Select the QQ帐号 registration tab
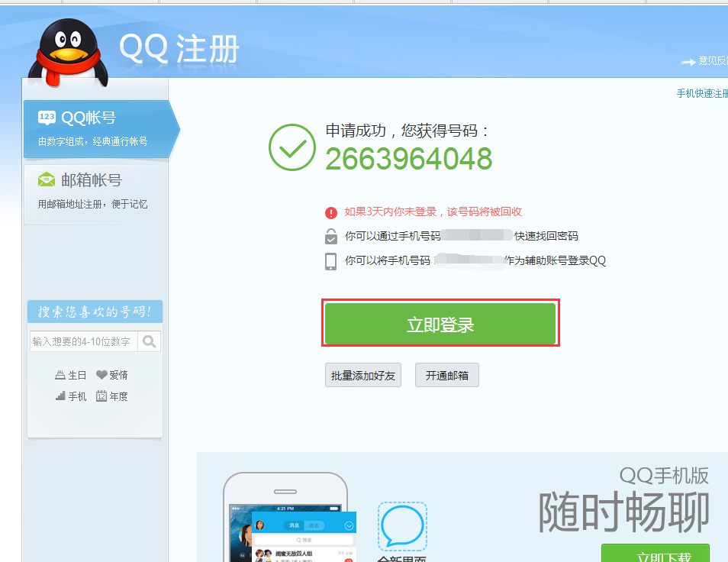The height and width of the screenshot is (562, 728). pos(101,129)
